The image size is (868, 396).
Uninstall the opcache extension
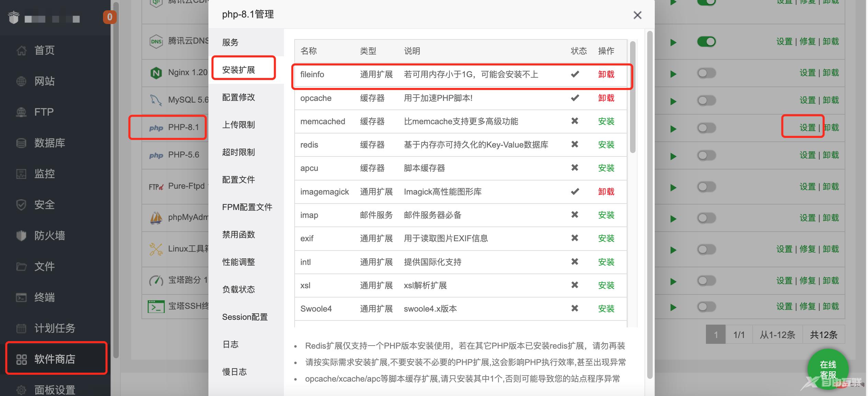coord(606,98)
